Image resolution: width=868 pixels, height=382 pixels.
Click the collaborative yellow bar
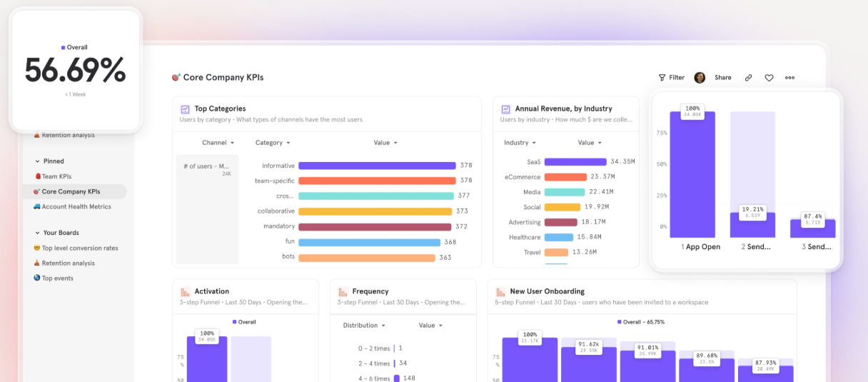[375, 211]
